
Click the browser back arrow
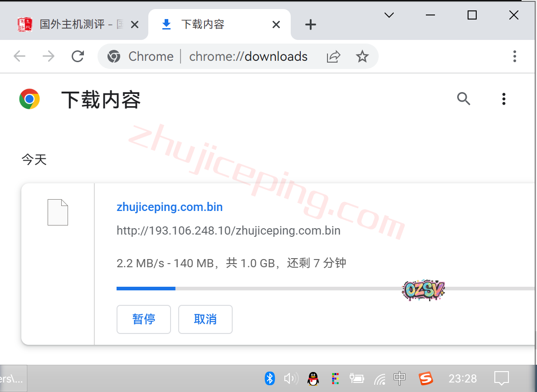20,56
